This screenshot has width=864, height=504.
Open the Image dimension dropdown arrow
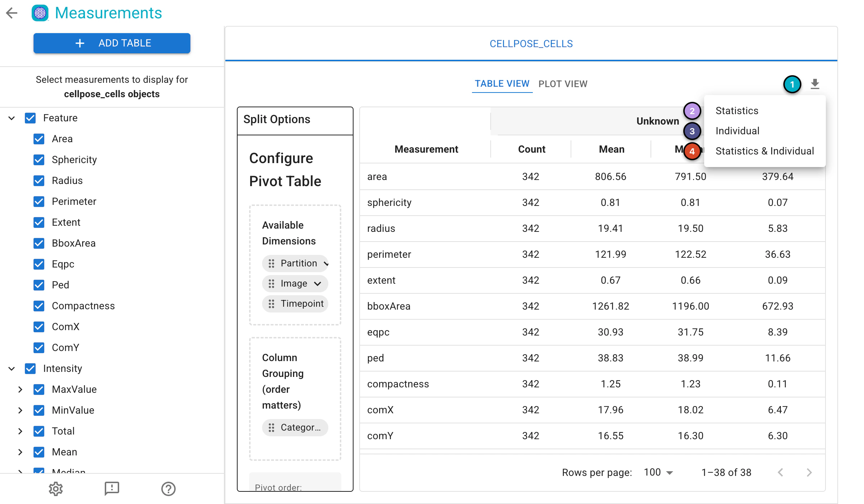pos(318,284)
